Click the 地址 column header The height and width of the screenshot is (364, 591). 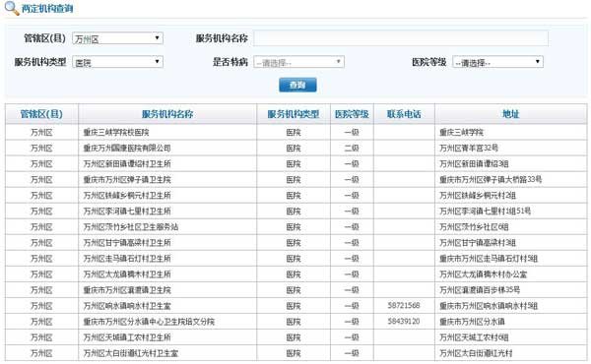pyautogui.click(x=510, y=114)
